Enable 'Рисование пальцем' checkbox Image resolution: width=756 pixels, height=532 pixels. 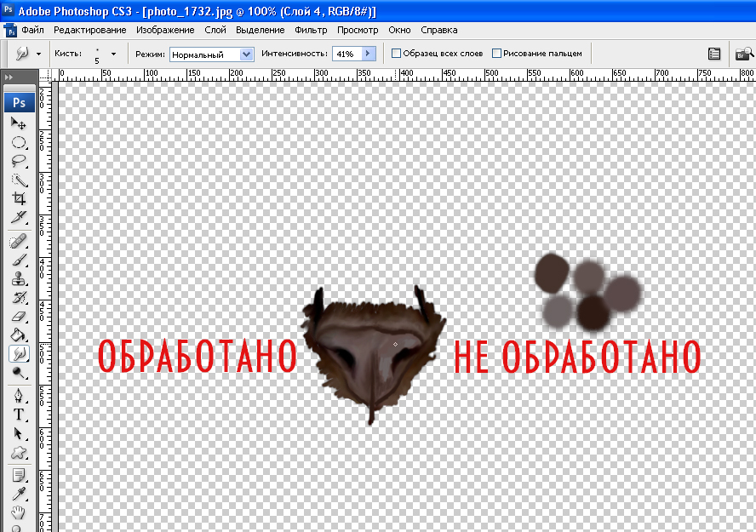click(x=497, y=54)
